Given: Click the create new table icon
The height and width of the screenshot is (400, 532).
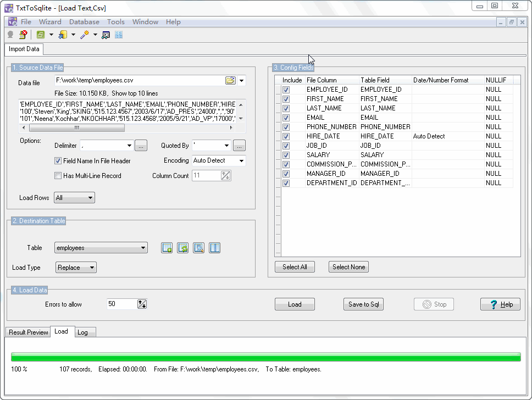Looking at the screenshot, I should point(167,248).
